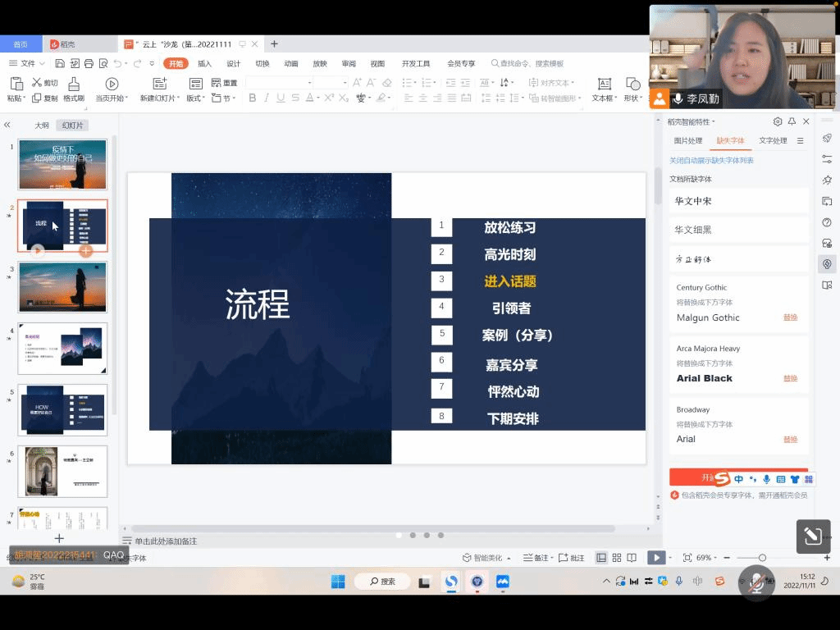The height and width of the screenshot is (630, 840).
Task: Toggle bold formatting button
Action: click(x=253, y=98)
